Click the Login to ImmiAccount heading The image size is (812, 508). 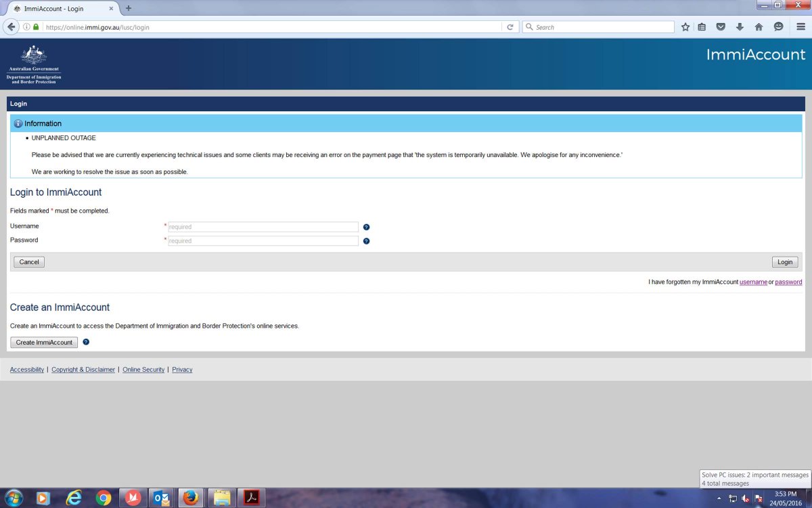(55, 192)
